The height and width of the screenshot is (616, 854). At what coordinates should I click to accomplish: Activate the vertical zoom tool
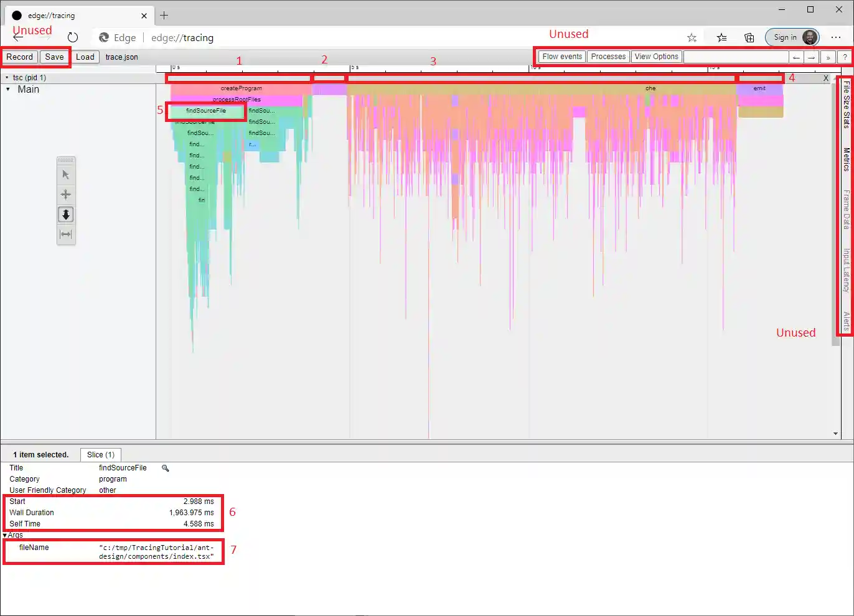pyautogui.click(x=66, y=214)
